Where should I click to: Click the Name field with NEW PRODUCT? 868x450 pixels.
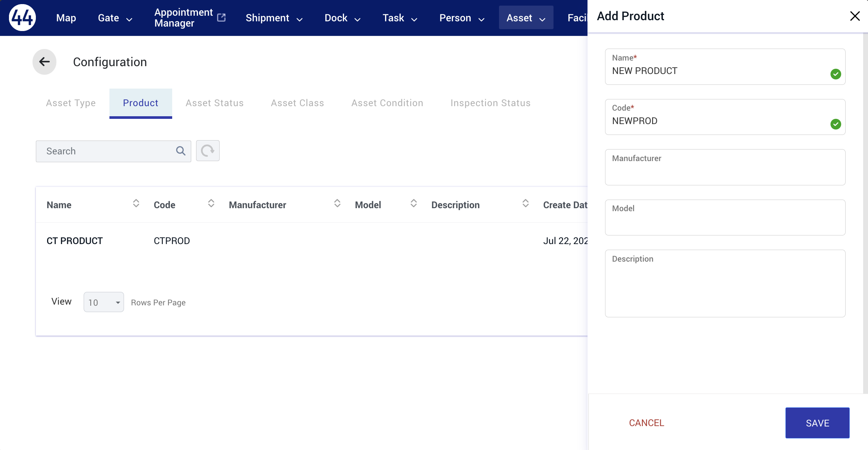click(x=725, y=67)
